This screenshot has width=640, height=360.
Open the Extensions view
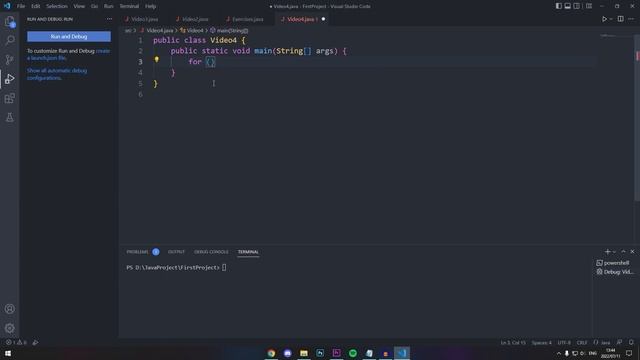pos(9,98)
